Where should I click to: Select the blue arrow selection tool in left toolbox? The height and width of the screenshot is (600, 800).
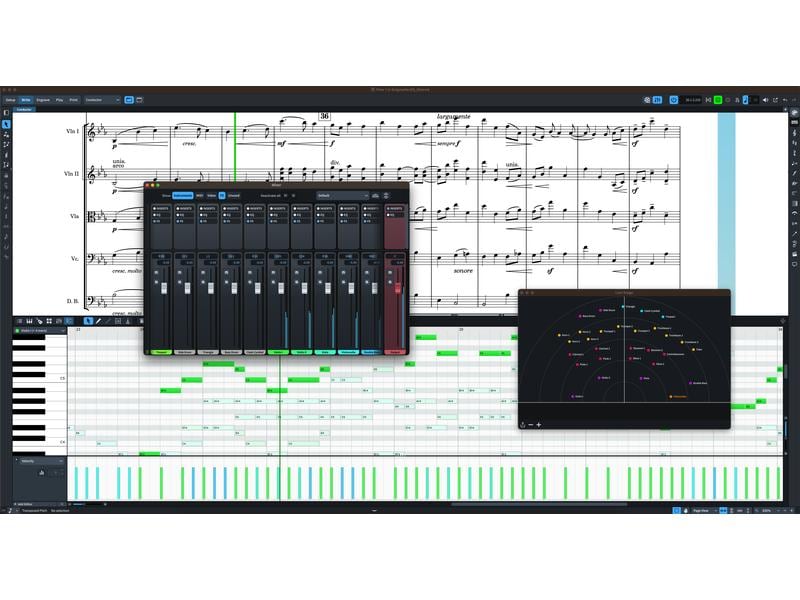[x=6, y=124]
